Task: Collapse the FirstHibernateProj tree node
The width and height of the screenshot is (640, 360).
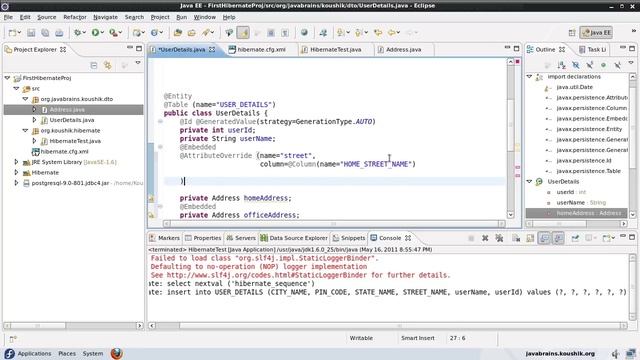Action: (x=7, y=78)
